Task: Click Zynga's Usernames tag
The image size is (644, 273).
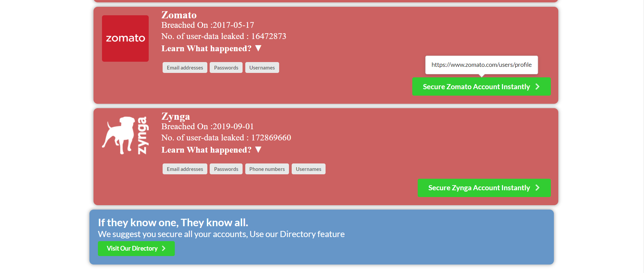Action: pos(309,169)
